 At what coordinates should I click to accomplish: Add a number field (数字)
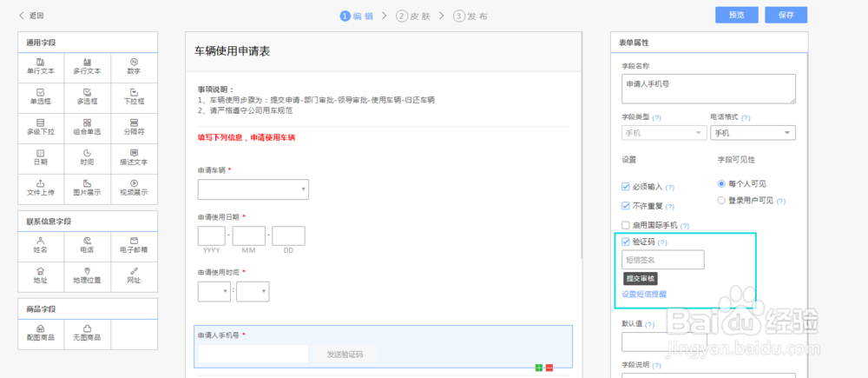click(x=134, y=67)
